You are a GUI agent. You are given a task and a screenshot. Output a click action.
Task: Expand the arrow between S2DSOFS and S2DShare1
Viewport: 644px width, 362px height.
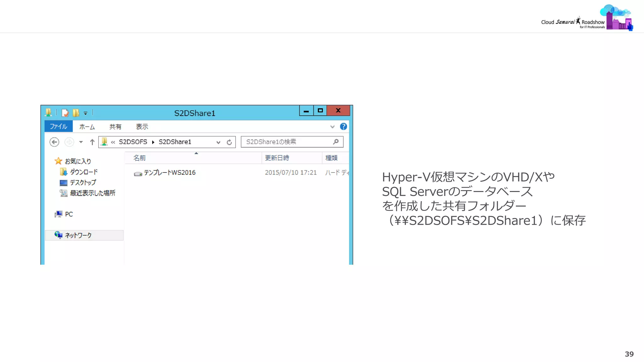click(x=153, y=142)
